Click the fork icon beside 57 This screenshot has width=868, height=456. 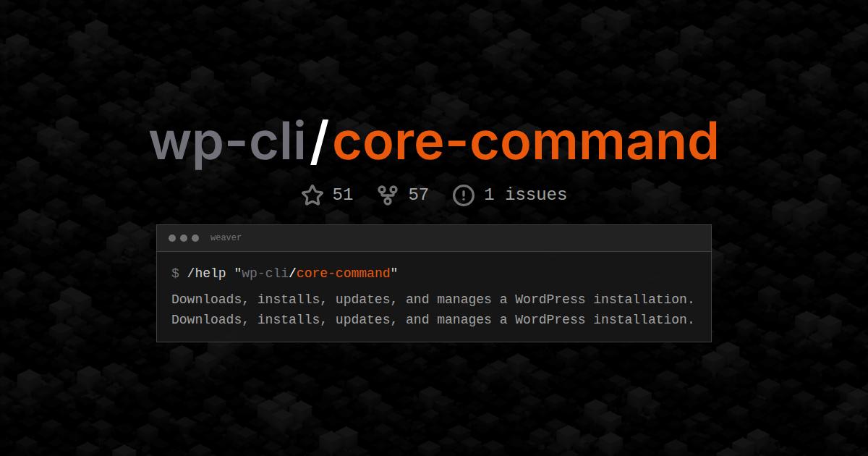coord(388,195)
